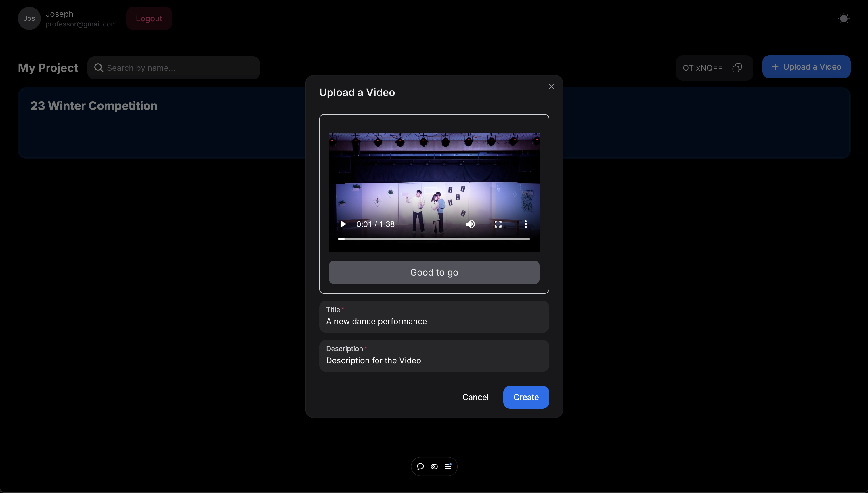The image size is (868, 493).
Task: Click the Good to go button
Action: coord(434,272)
